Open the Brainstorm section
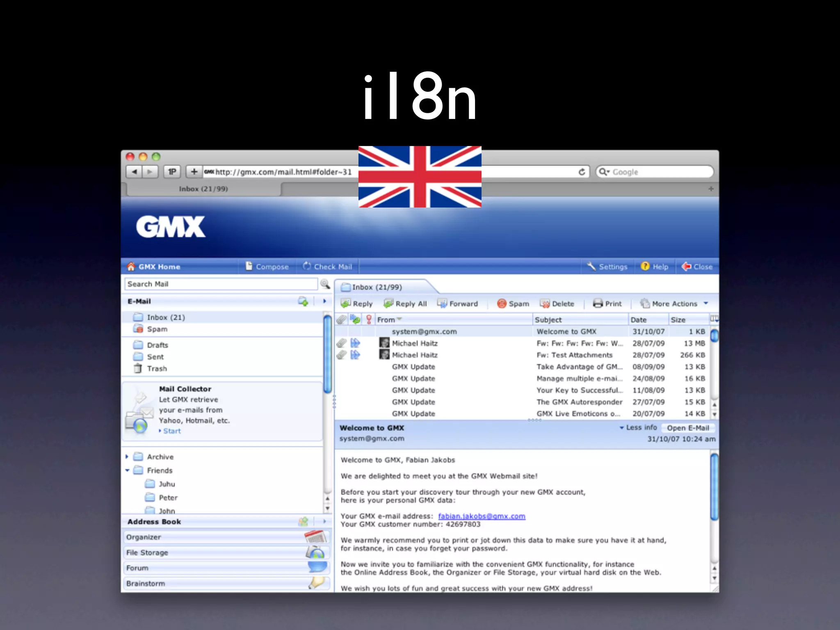This screenshot has height=630, width=840. pyautogui.click(x=226, y=583)
